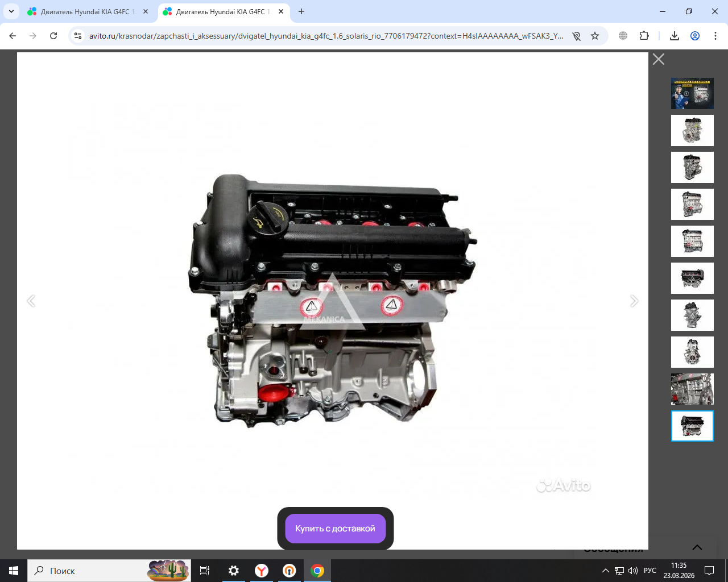This screenshot has width=728, height=582.
Task: Show hidden system tray icons
Action: coord(605,571)
